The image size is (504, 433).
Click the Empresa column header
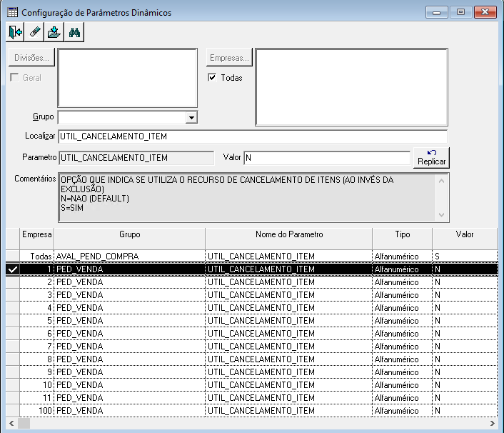(x=36, y=239)
